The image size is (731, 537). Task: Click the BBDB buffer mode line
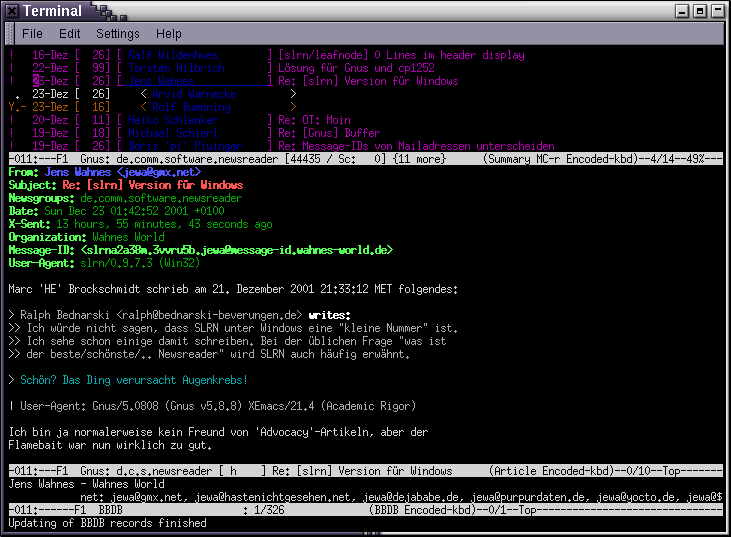coord(366,510)
